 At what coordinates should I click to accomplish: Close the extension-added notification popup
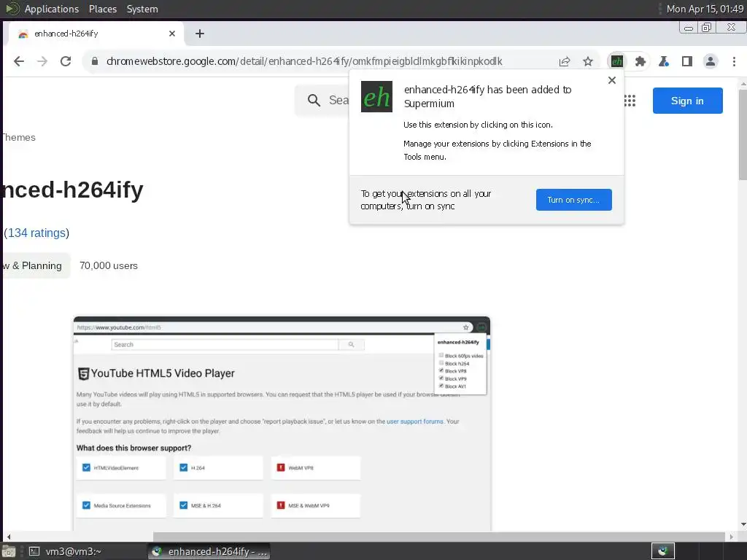click(612, 80)
